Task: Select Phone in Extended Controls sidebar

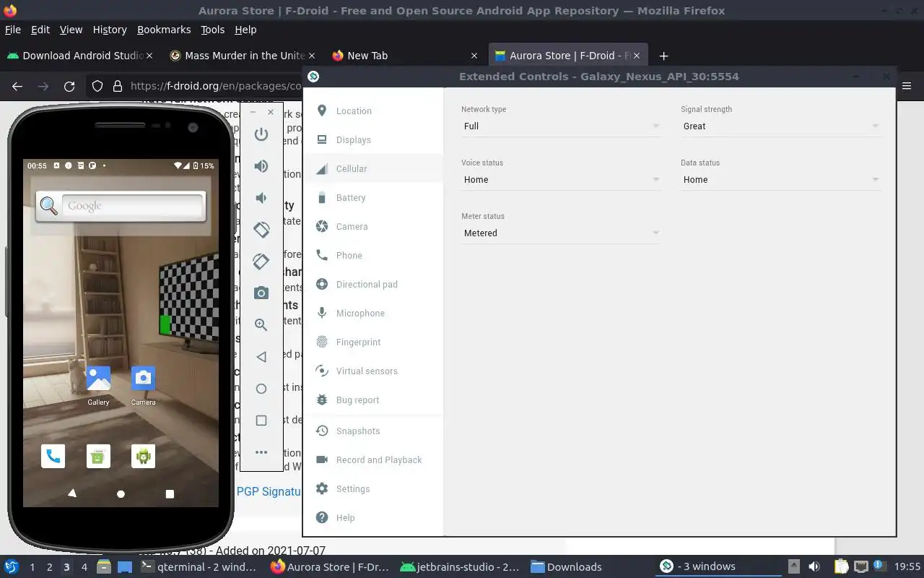Action: pyautogui.click(x=373, y=255)
